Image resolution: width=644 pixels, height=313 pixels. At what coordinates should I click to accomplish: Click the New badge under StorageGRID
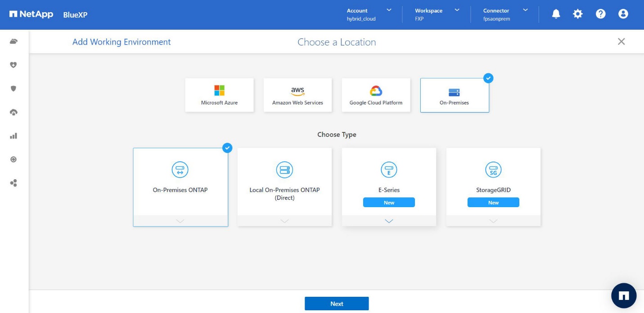pyautogui.click(x=493, y=203)
